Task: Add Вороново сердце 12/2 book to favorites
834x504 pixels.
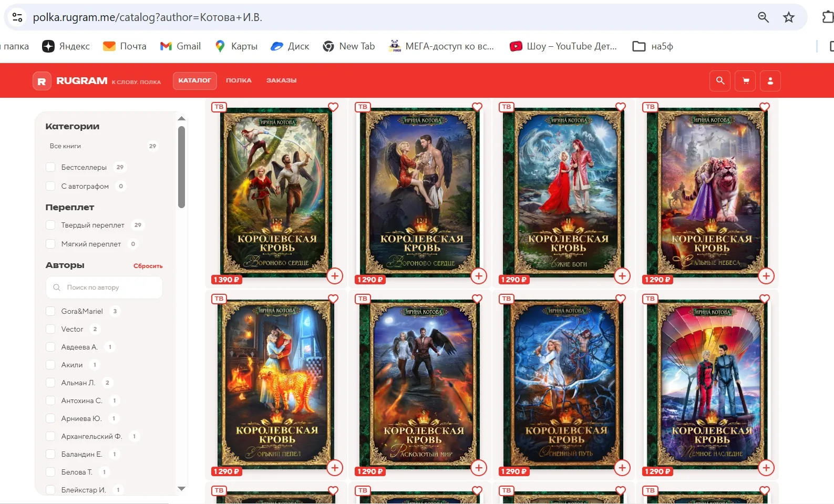Action: pyautogui.click(x=333, y=107)
